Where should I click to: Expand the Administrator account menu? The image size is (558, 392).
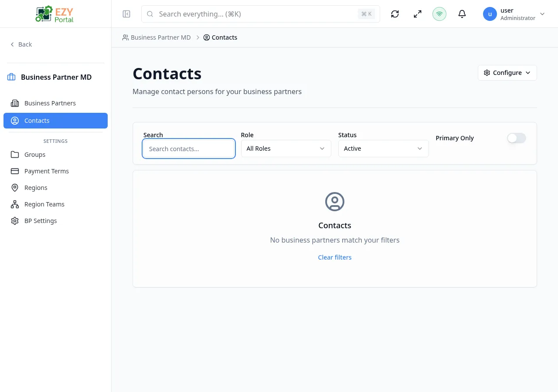coord(542,14)
